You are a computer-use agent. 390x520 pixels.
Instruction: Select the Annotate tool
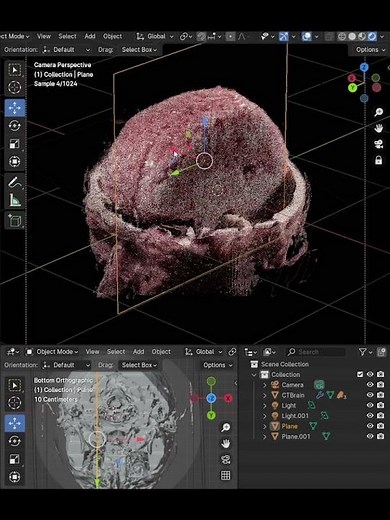point(14,182)
